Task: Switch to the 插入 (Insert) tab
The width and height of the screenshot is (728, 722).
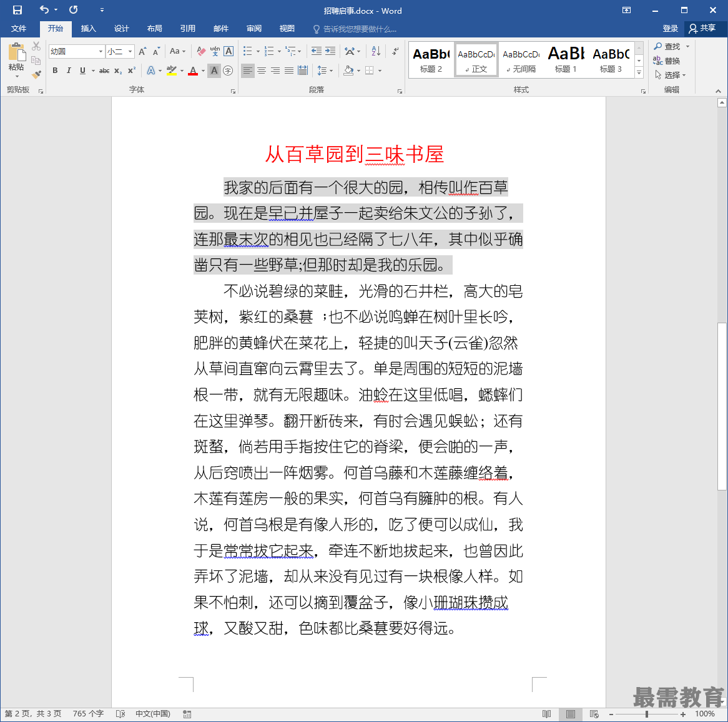Action: tap(88, 29)
